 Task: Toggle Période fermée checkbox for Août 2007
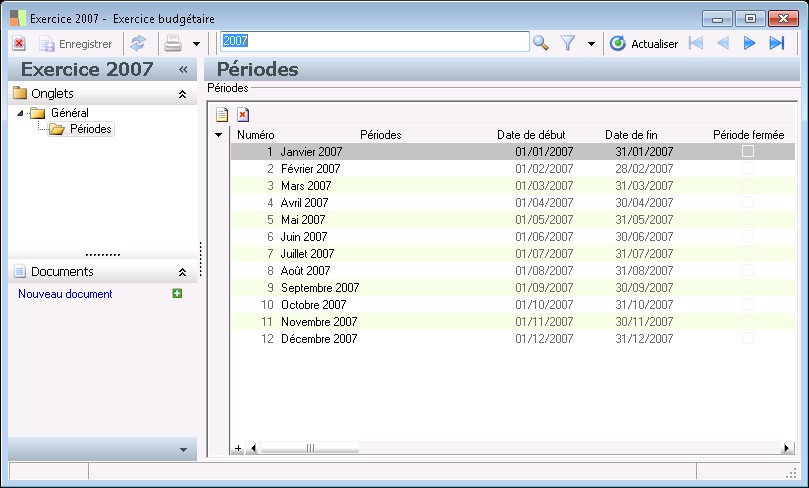(x=748, y=270)
